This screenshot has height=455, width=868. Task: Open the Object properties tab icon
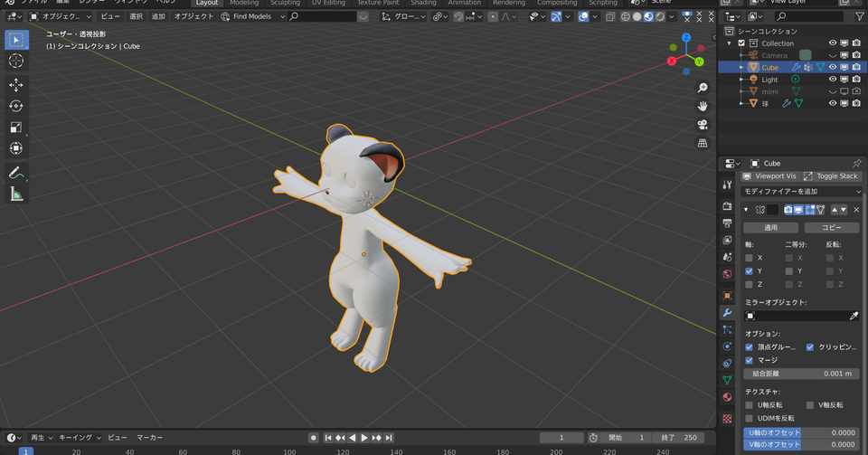[727, 296]
